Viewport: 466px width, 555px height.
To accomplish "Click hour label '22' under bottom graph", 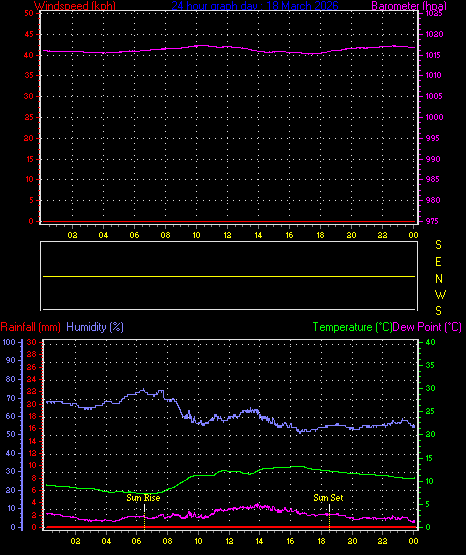I will point(382,541).
